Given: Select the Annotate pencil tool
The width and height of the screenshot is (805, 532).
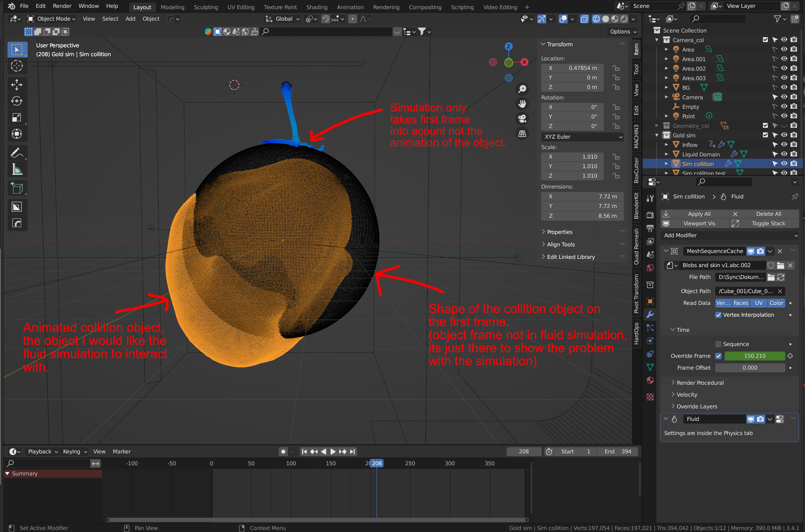Looking at the screenshot, I should click(x=17, y=153).
